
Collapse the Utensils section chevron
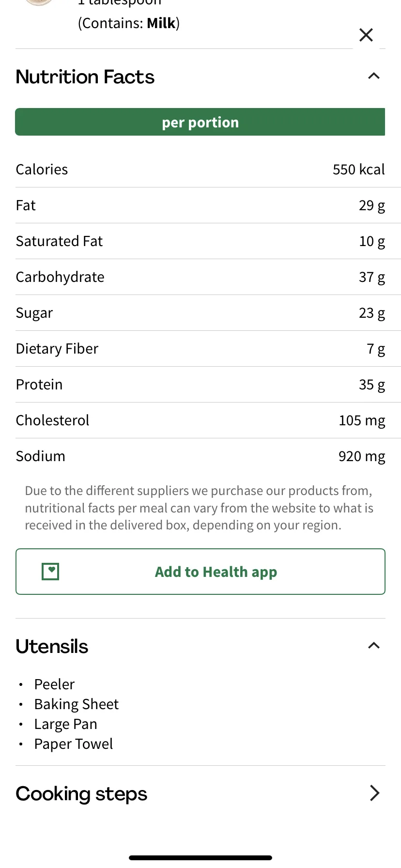(x=374, y=646)
